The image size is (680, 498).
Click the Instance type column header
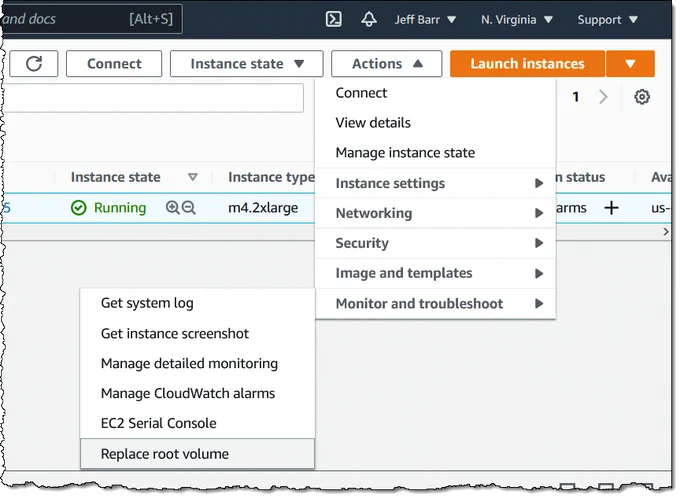pos(271,177)
